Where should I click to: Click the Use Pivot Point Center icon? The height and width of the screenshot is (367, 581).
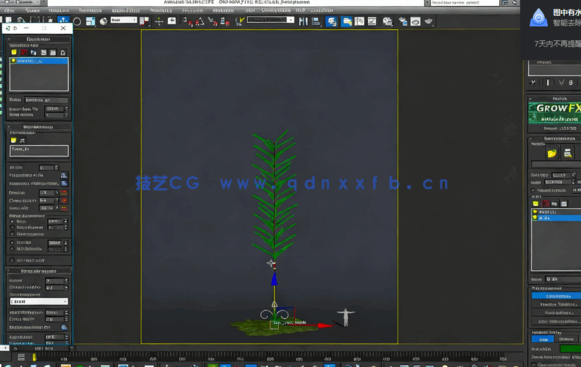[x=144, y=22]
